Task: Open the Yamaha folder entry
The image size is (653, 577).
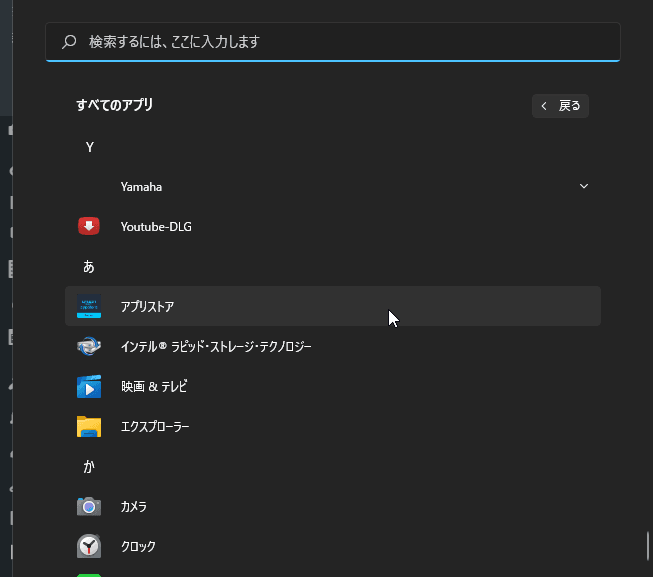Action: [141, 186]
